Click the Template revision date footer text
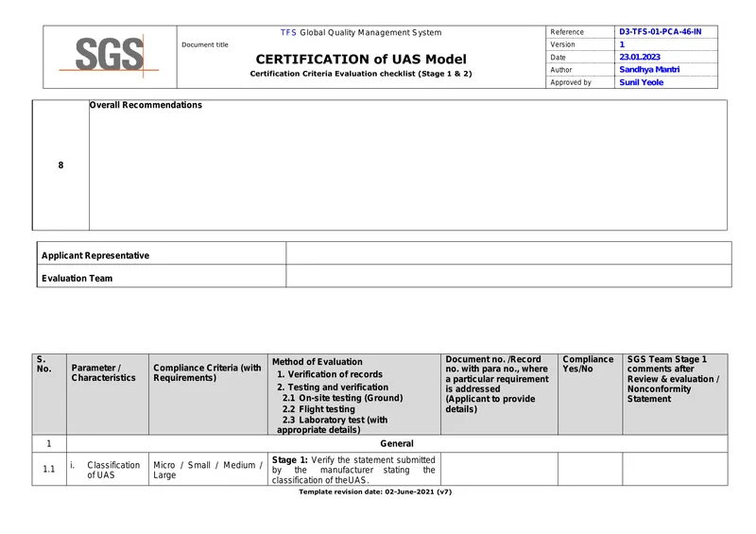This screenshot has height=534, width=756. click(x=375, y=492)
